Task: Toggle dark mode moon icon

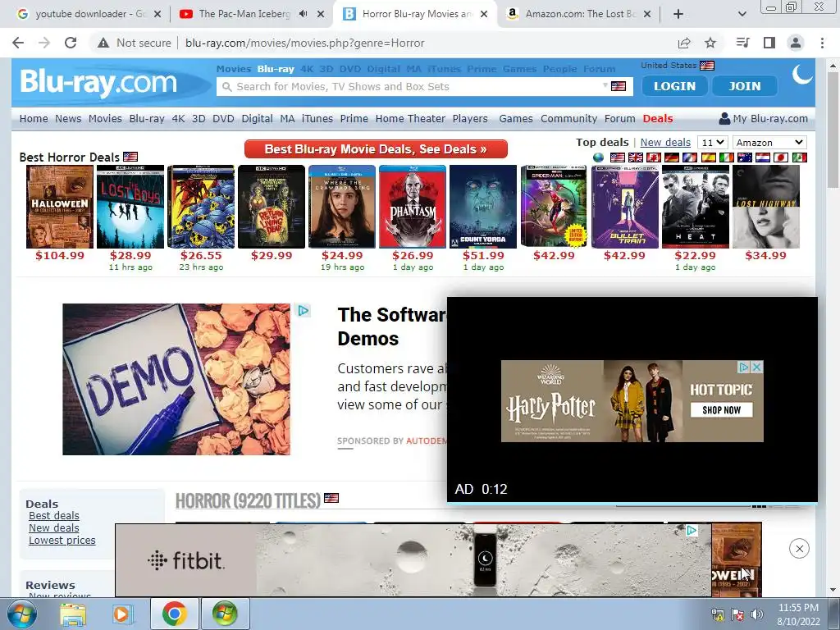Action: pos(802,75)
